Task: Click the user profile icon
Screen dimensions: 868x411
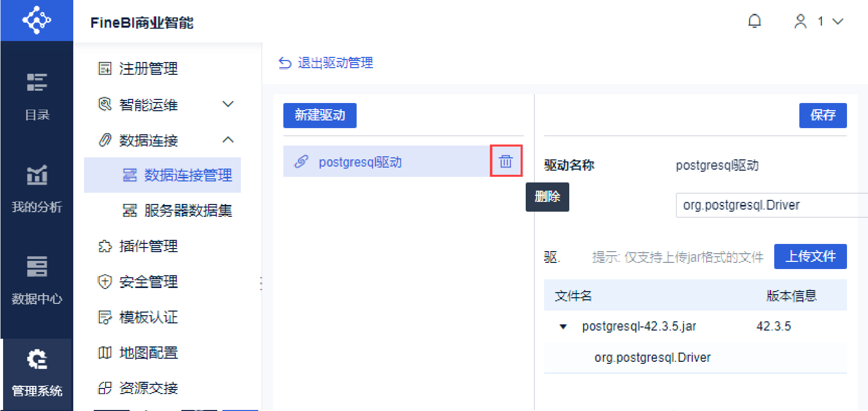Action: coord(800,21)
